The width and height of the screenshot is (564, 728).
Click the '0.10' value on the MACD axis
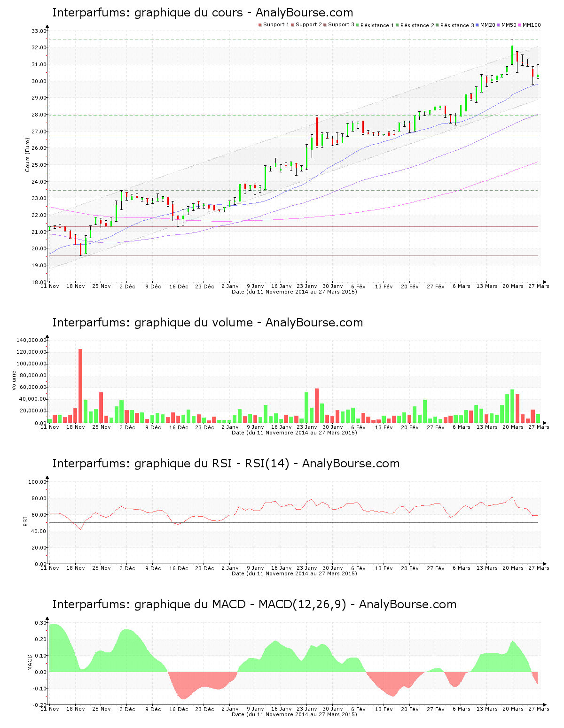pyautogui.click(x=41, y=656)
